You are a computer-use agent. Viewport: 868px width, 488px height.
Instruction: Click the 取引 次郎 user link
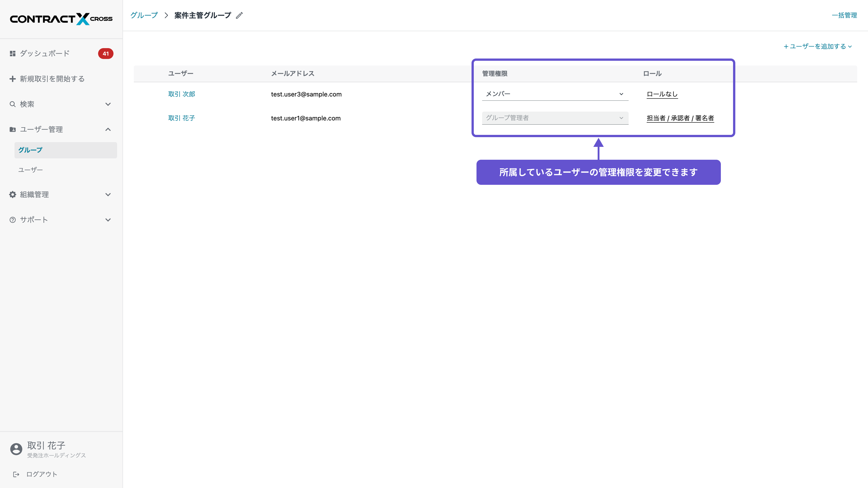pos(182,94)
